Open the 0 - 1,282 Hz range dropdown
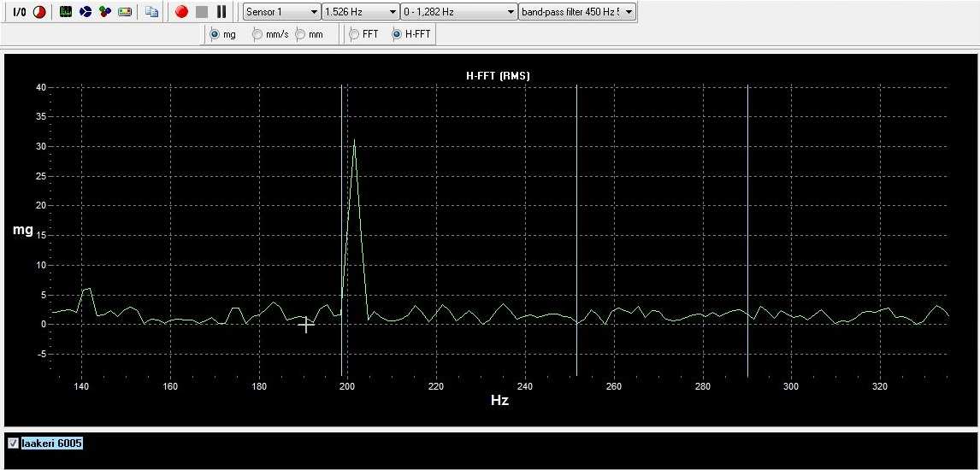The width and height of the screenshot is (980, 470). (459, 12)
